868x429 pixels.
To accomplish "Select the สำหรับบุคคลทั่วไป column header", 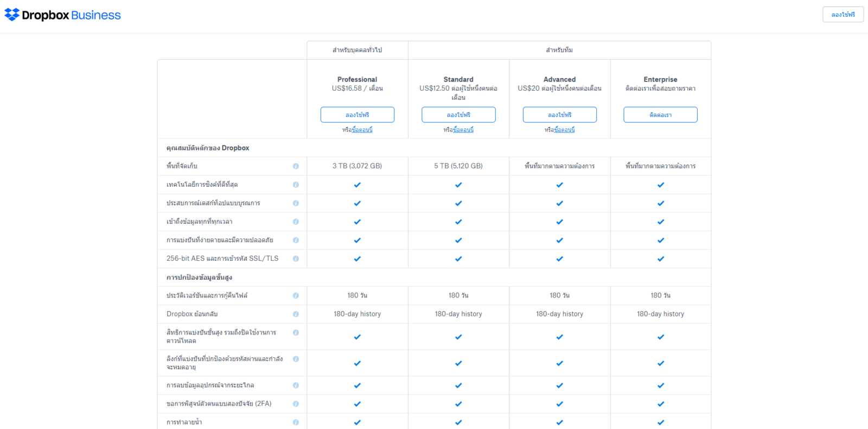I will 358,50.
